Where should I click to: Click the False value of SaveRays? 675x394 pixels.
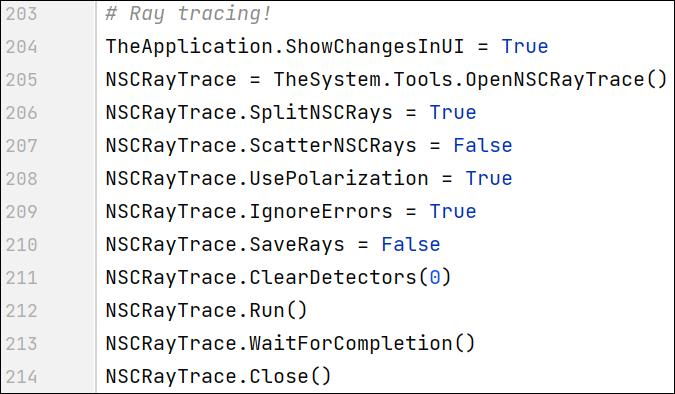click(x=411, y=245)
